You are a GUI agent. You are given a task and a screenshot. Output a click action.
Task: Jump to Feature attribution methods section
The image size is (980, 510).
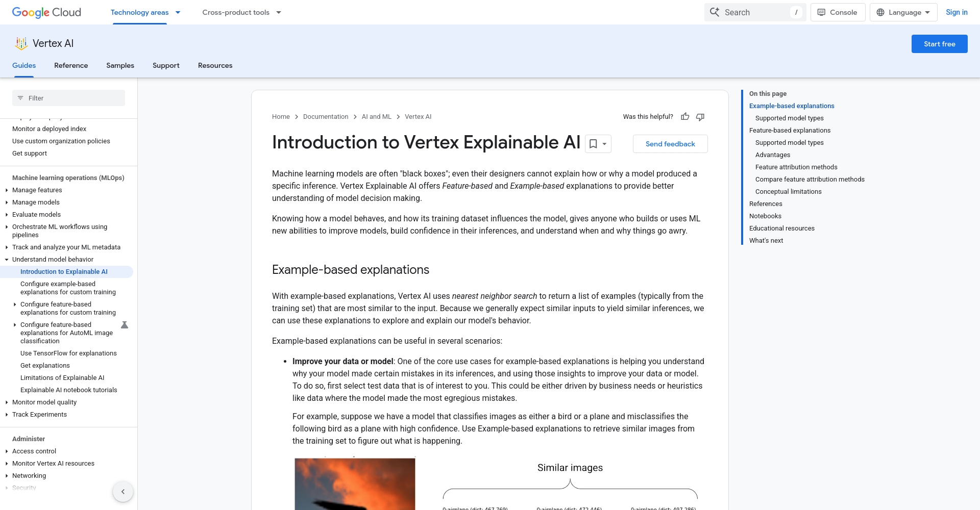pos(796,167)
